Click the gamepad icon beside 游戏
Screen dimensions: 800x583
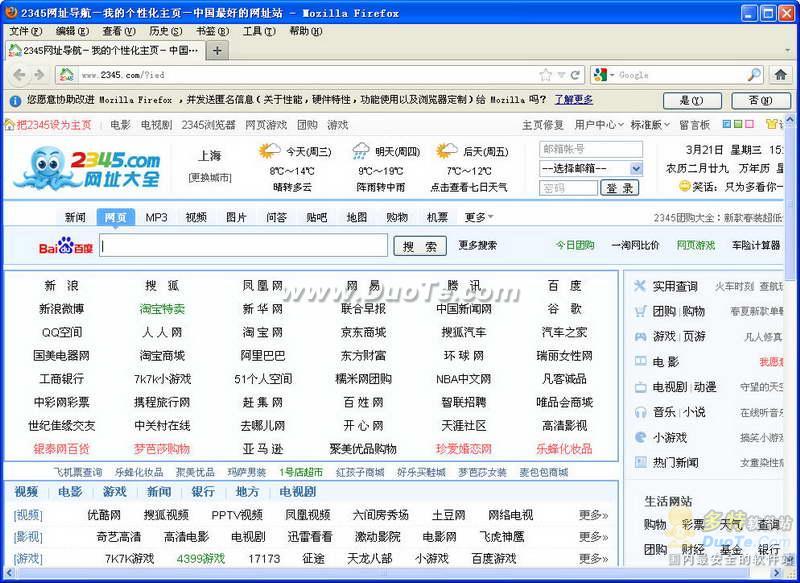point(640,336)
